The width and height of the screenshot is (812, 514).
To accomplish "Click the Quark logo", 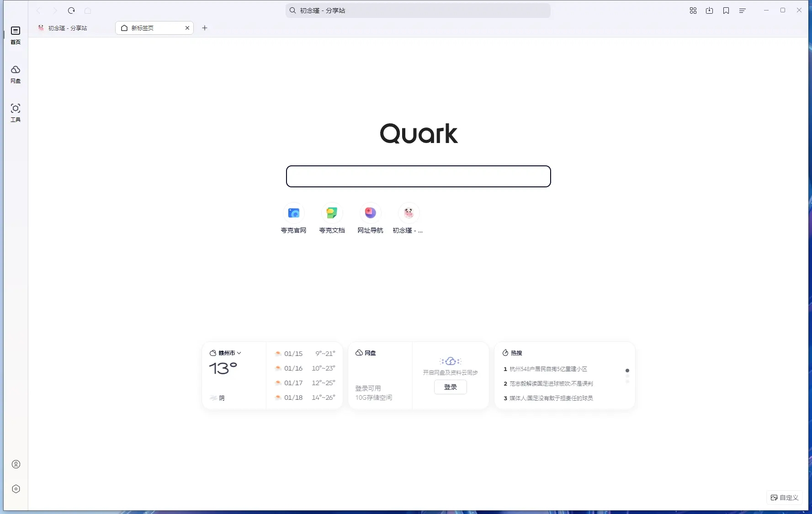I will tap(419, 133).
